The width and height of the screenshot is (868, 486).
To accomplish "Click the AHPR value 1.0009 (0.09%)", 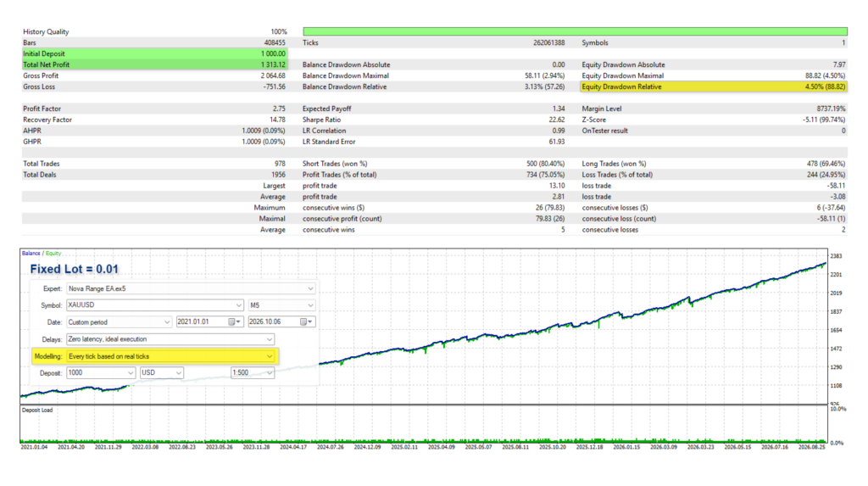I will click(264, 131).
